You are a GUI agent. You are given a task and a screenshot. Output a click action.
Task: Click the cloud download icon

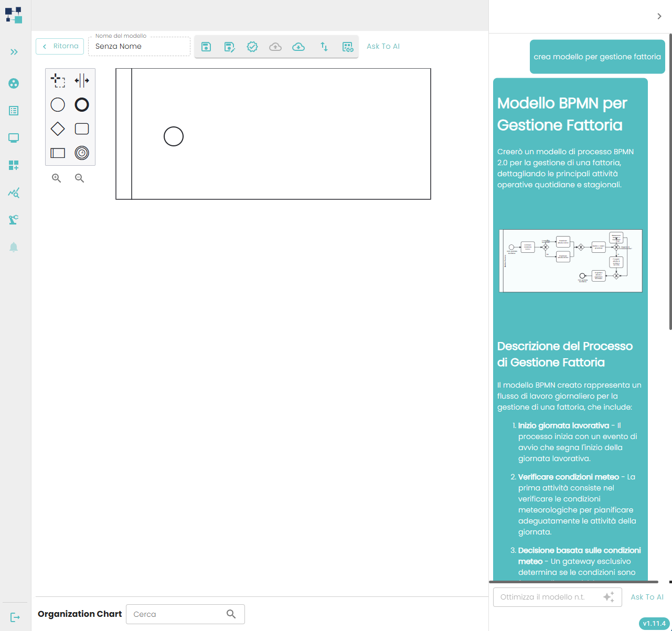298,47
